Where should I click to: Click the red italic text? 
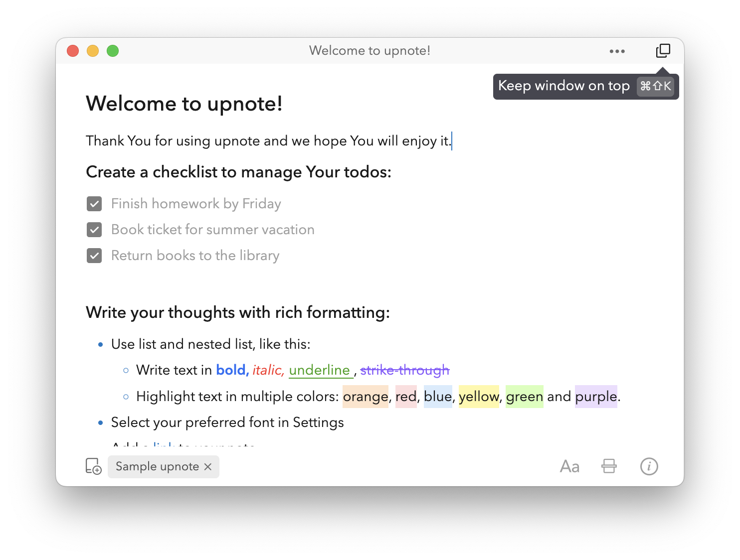click(268, 370)
